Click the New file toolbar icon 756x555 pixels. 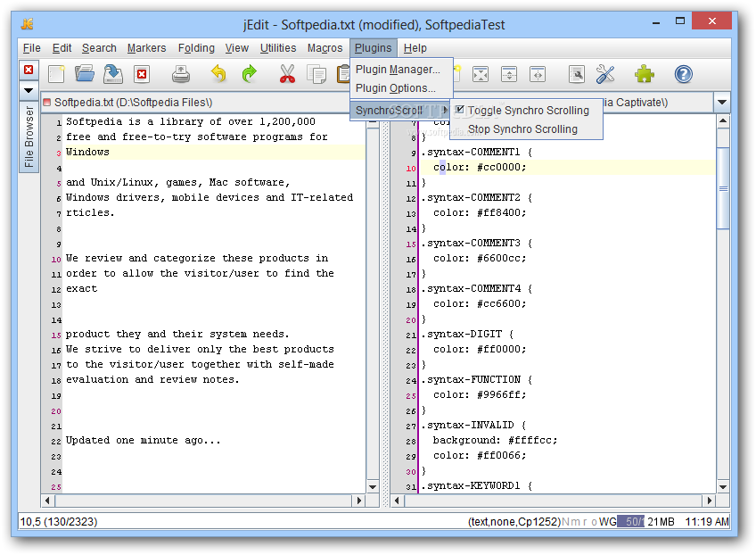(x=56, y=74)
